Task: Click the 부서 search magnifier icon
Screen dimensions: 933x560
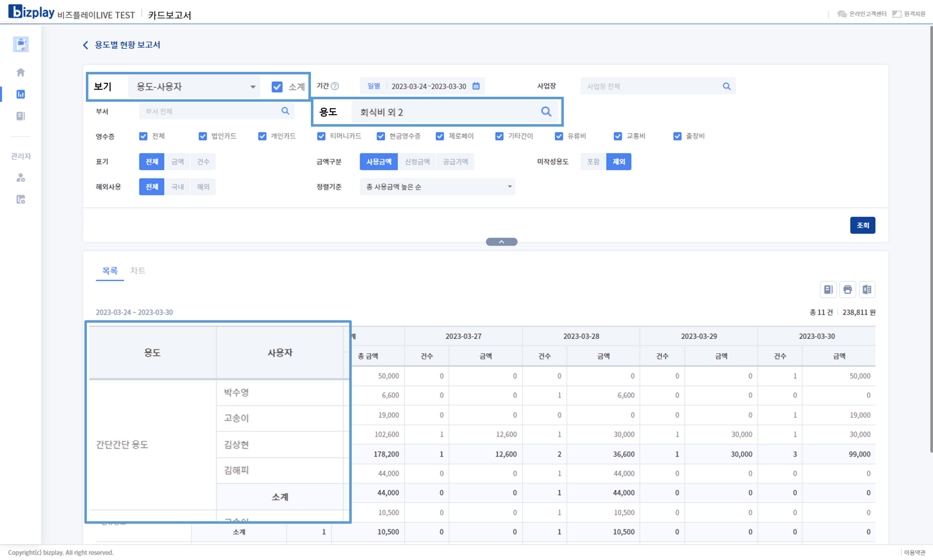Action: pos(285,111)
